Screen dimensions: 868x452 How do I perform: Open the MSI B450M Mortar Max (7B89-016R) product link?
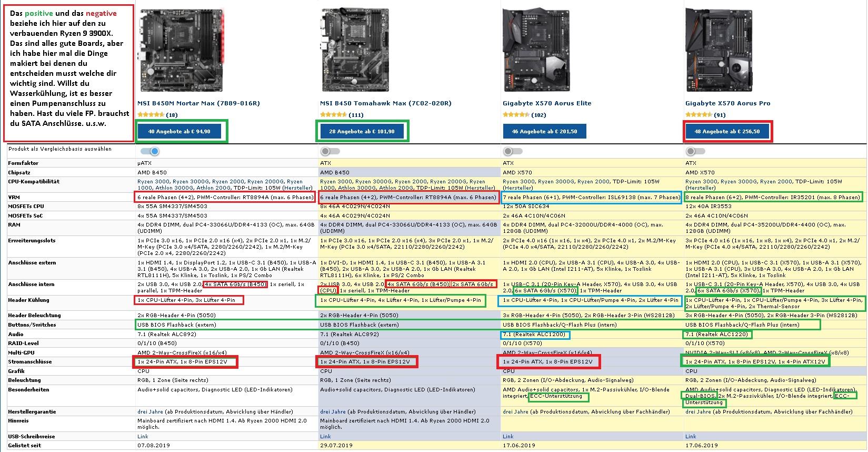[x=198, y=103]
